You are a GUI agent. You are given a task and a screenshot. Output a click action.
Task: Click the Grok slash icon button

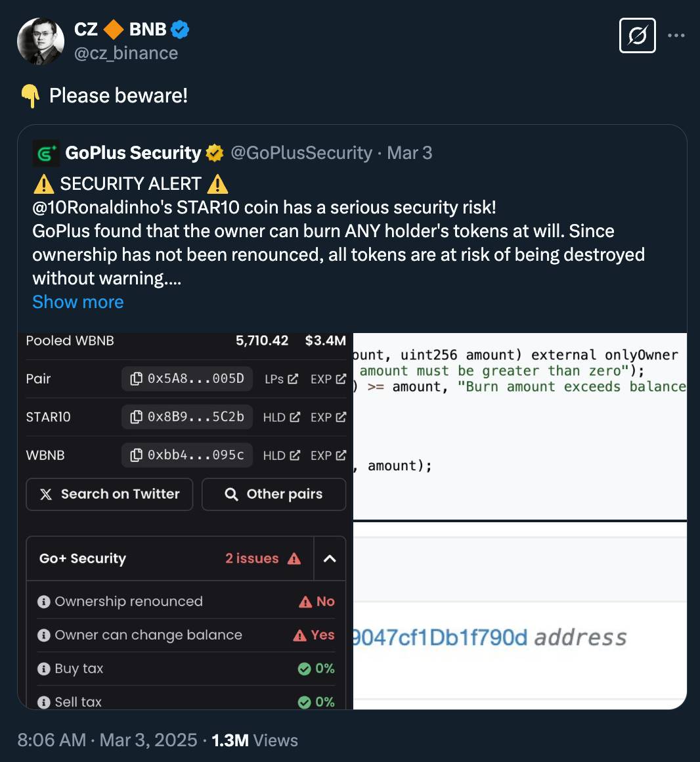click(638, 35)
